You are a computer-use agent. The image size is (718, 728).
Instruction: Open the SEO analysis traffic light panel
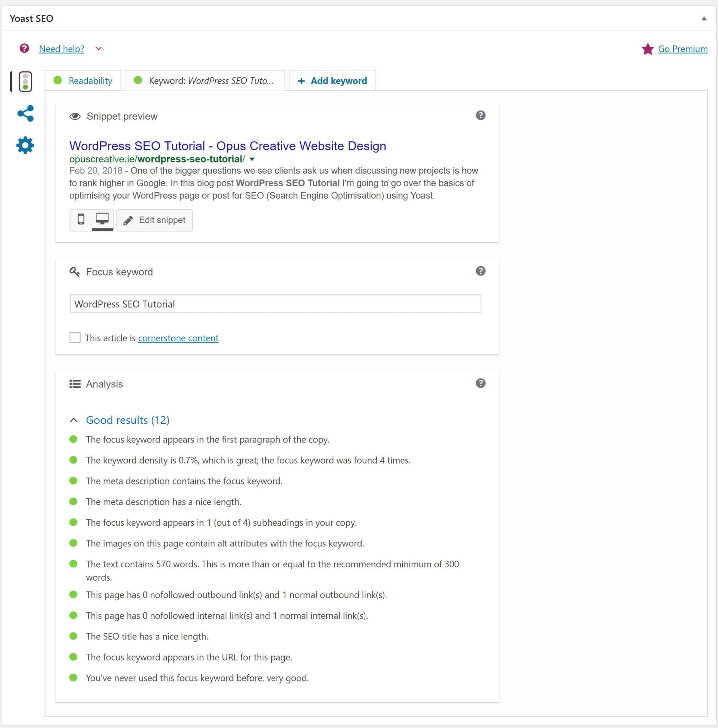point(25,81)
